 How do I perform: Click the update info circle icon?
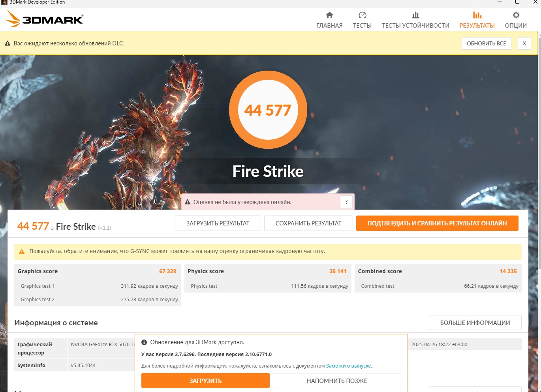(x=144, y=342)
